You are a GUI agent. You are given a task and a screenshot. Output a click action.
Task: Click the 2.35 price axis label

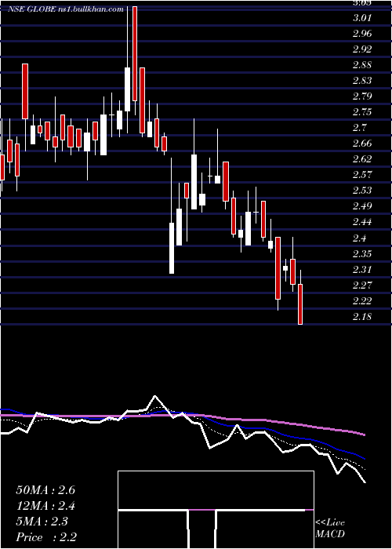click(x=362, y=254)
